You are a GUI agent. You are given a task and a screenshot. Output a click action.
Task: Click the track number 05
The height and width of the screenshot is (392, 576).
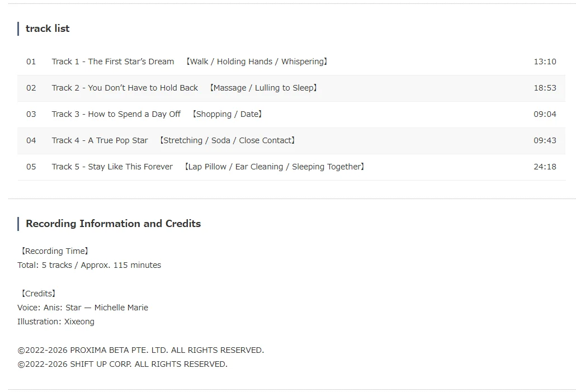pos(31,167)
